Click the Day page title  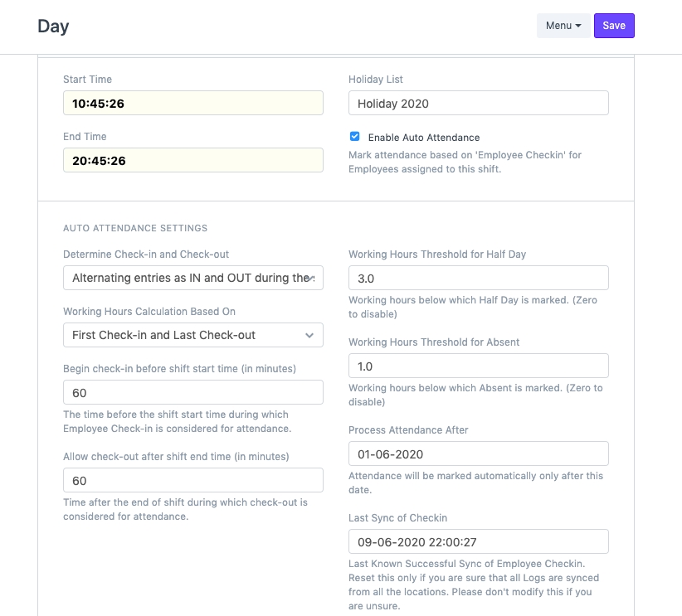[x=53, y=26]
